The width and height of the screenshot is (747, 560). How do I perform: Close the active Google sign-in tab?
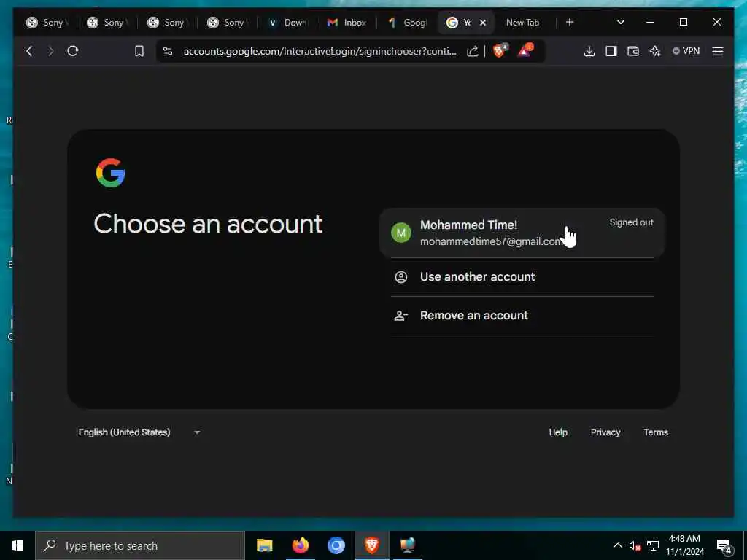click(483, 23)
